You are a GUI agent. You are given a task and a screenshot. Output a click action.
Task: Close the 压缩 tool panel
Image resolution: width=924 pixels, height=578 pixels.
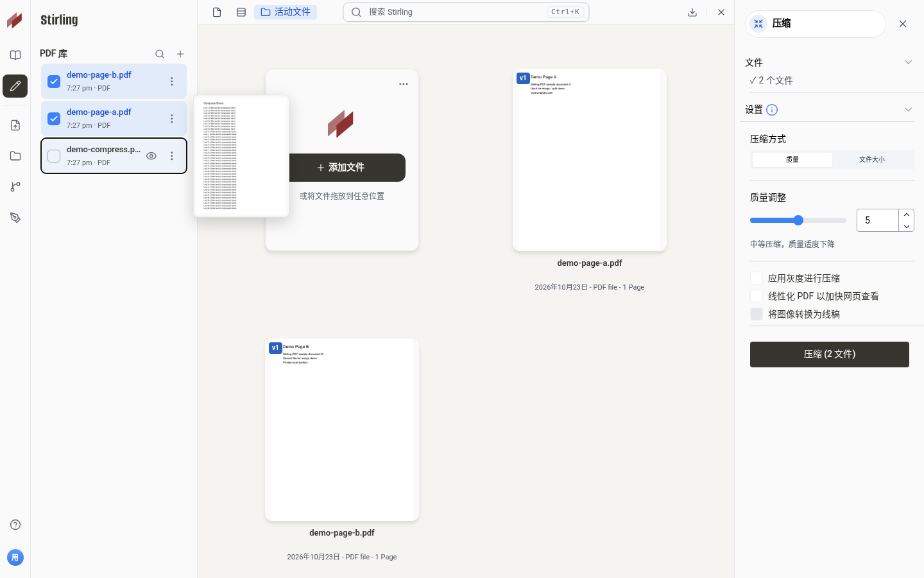(x=903, y=24)
